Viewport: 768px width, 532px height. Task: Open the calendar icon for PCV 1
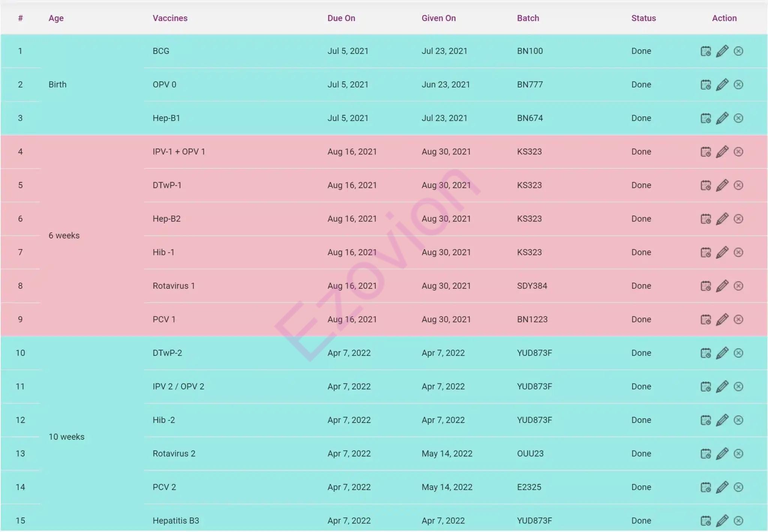point(705,320)
